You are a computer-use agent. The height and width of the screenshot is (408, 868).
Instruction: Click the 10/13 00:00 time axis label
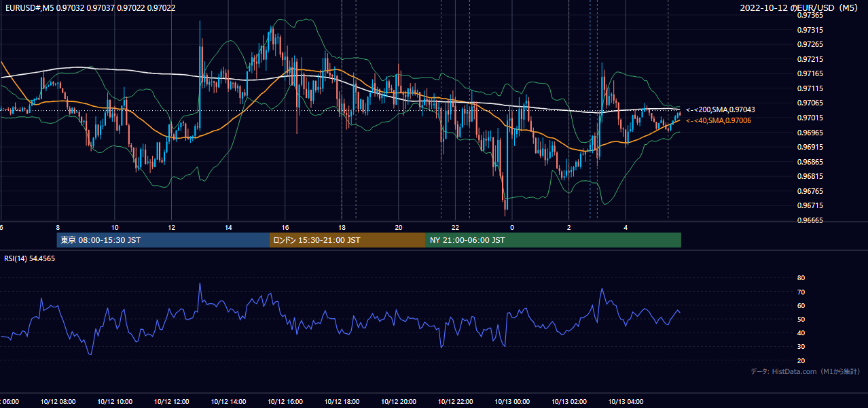pyautogui.click(x=512, y=402)
